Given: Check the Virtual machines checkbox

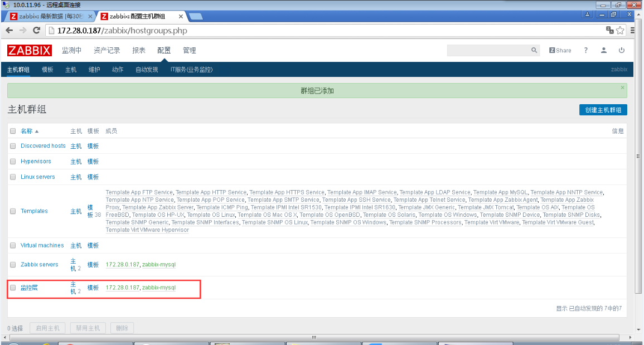Looking at the screenshot, I should coord(13,245).
